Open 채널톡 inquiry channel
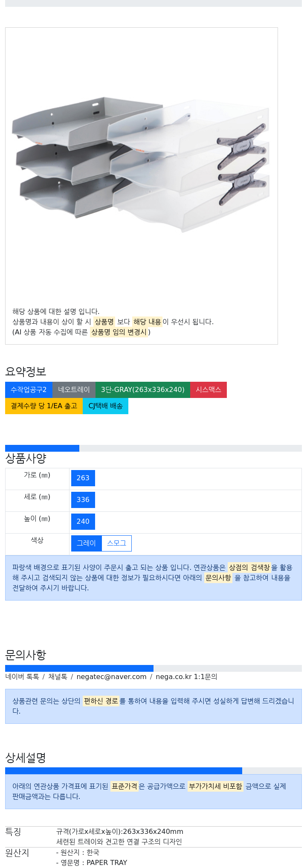The height and width of the screenshot is (868, 307). [58, 677]
